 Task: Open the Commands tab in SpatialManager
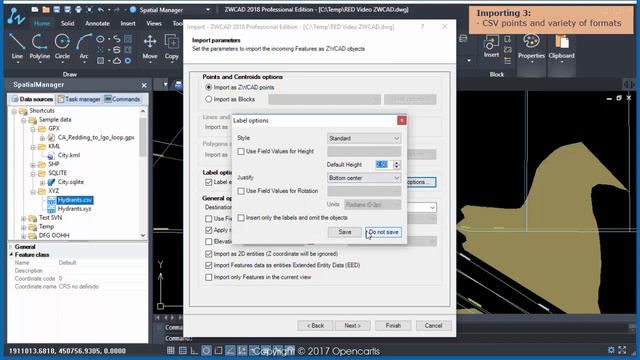click(122, 99)
